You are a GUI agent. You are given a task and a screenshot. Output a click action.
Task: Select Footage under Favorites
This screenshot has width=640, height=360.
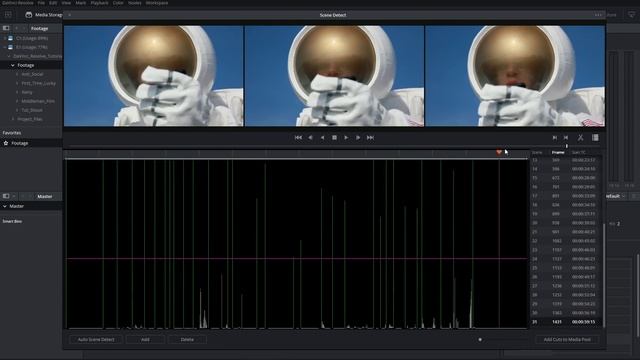click(20, 143)
